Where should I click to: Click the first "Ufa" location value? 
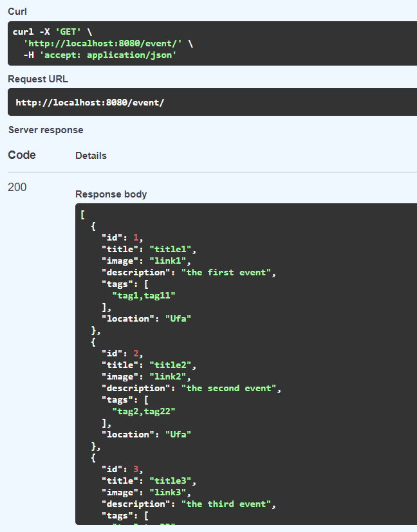coord(178,318)
